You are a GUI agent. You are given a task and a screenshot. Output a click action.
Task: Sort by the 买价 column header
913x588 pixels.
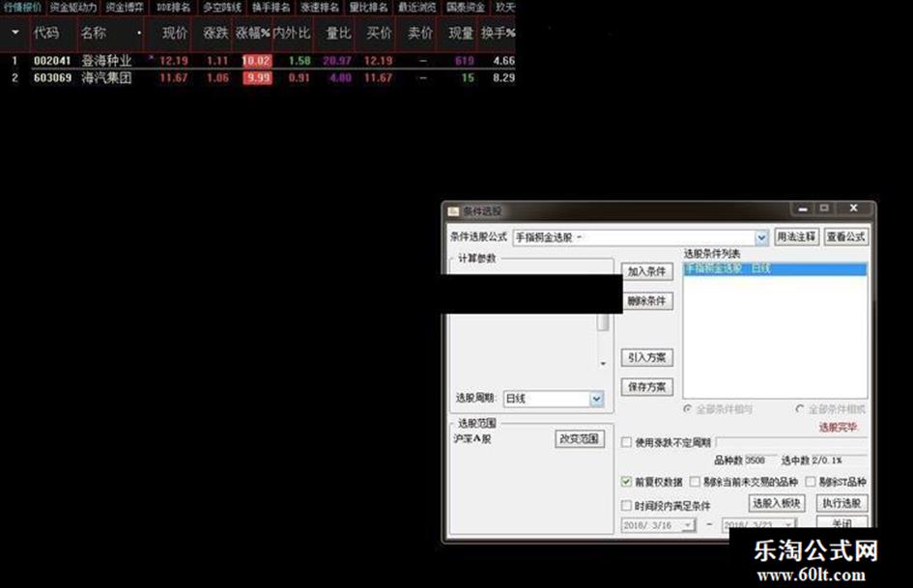click(379, 33)
